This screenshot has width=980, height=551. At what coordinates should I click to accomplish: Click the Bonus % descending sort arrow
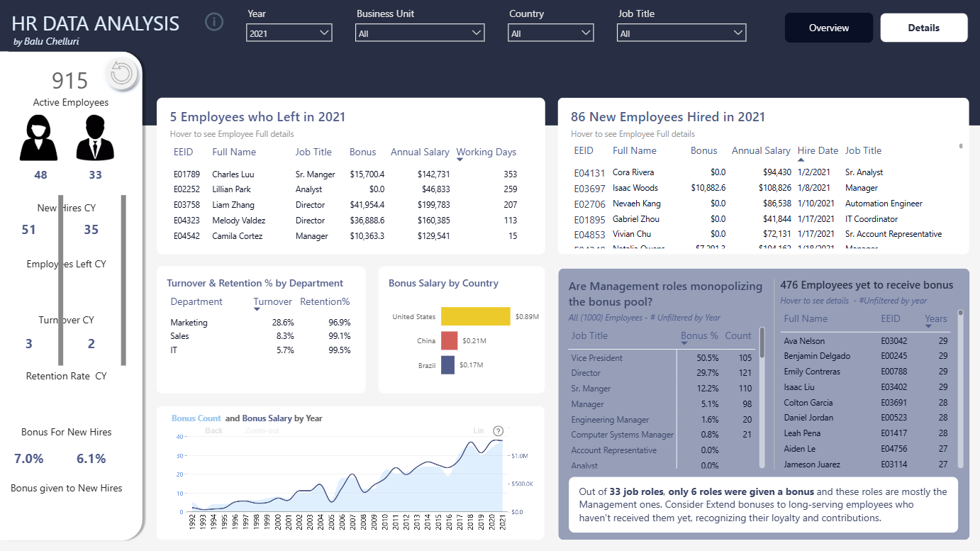click(x=684, y=343)
